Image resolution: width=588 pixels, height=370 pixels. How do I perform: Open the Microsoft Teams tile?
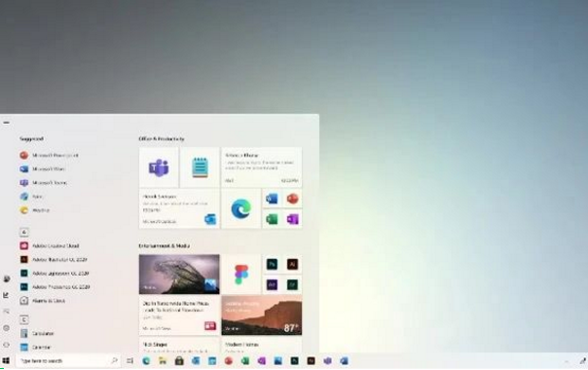point(159,167)
